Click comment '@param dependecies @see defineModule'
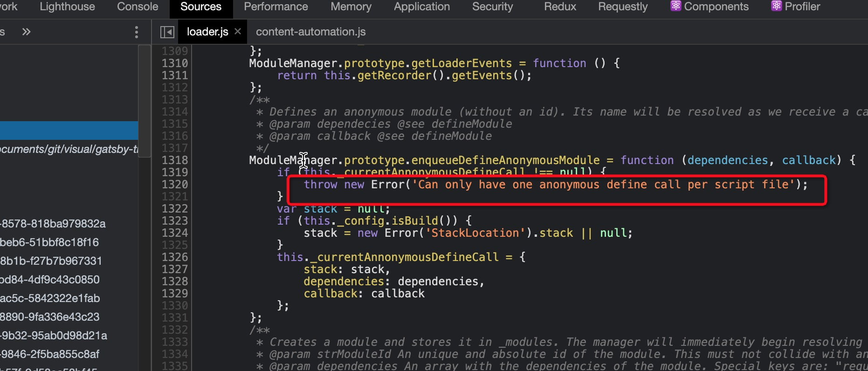 391,124
